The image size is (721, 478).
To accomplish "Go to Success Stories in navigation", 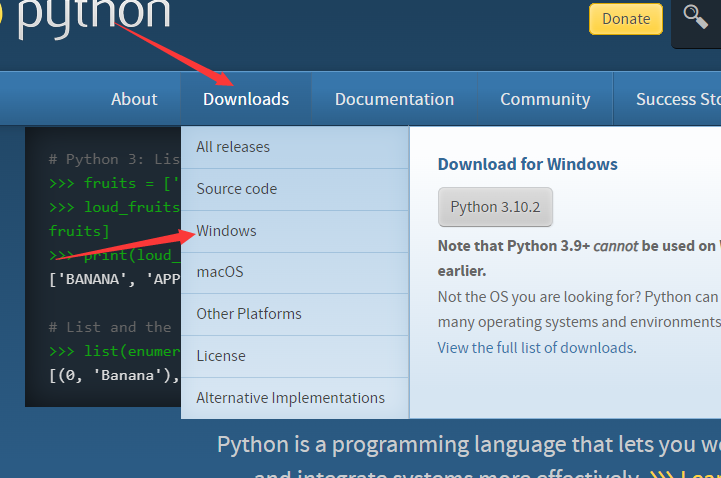I will (677, 99).
